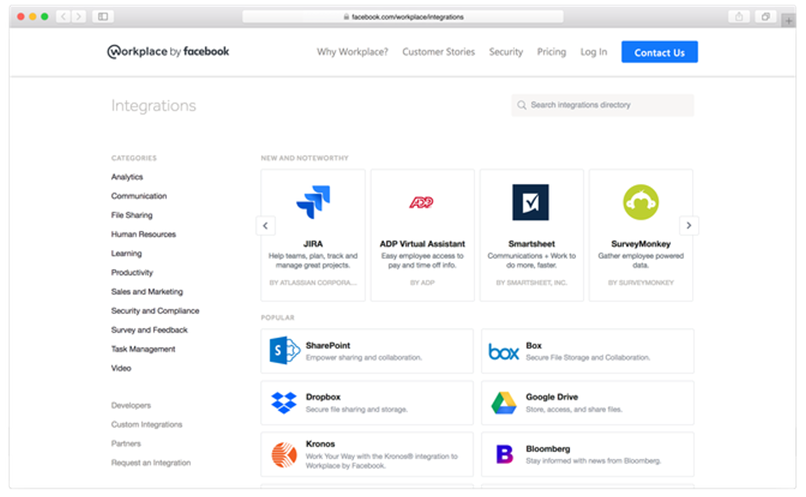Select the Human Resources category
The image size is (806, 497).
pyautogui.click(x=143, y=234)
